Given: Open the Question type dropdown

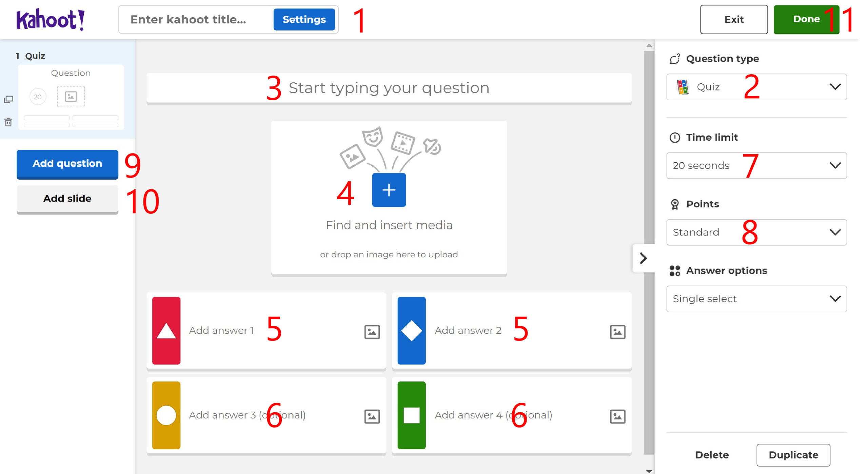Looking at the screenshot, I should click(756, 87).
